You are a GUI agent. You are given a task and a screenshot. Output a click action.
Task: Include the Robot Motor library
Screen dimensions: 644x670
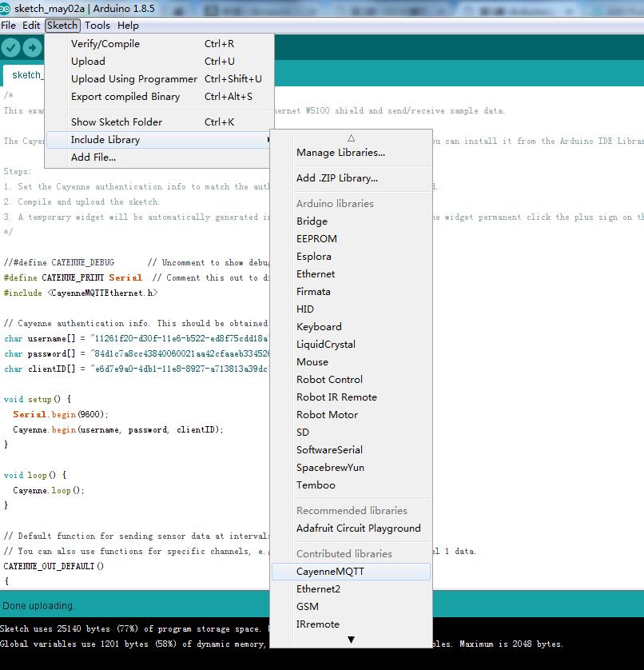tap(351, 414)
